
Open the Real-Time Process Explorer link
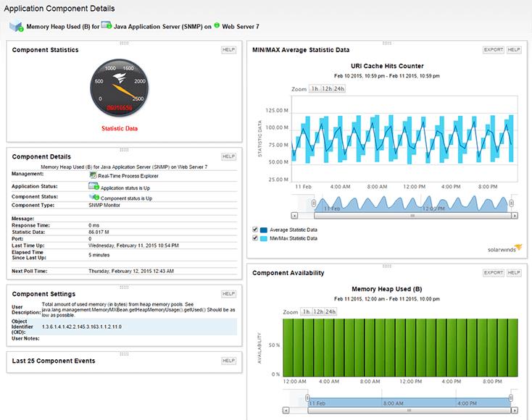click(x=128, y=176)
